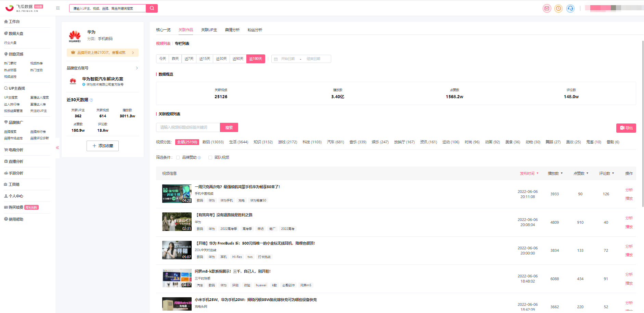Collapse the sidebar with the double-chevron arrow

click(x=57, y=148)
